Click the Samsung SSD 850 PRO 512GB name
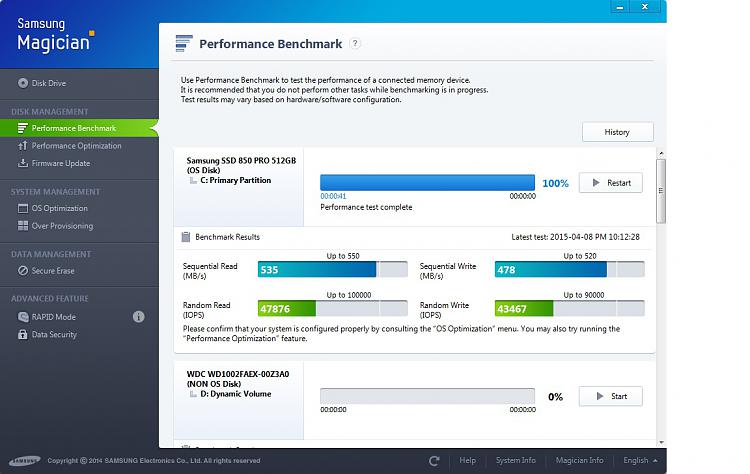750x474 pixels. click(241, 161)
